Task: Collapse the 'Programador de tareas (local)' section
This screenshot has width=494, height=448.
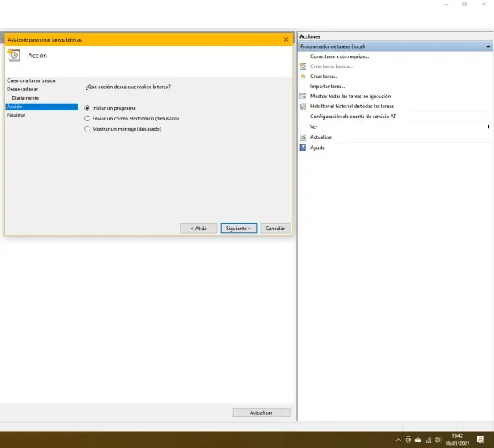Action: click(x=488, y=46)
